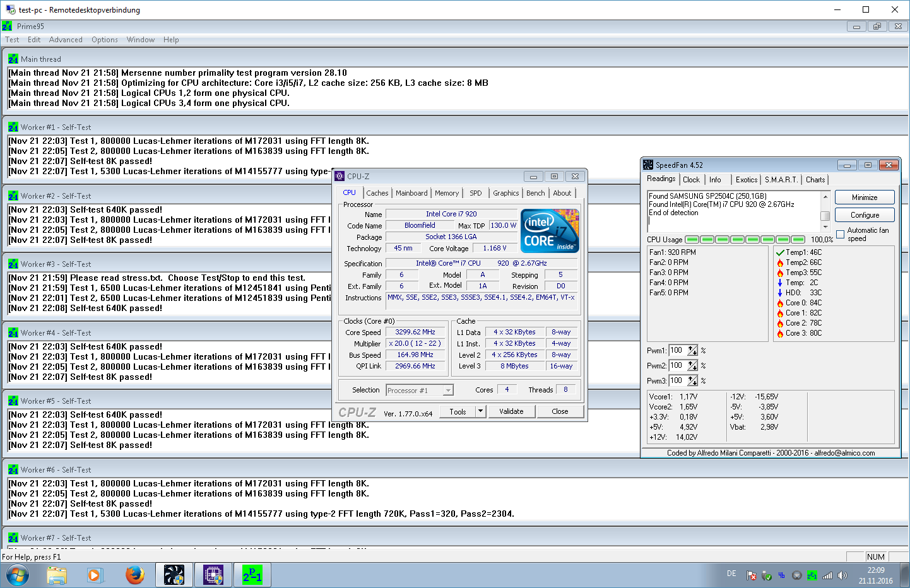Click the SpeedFan temperature 46 tray icon
Image resolution: width=910 pixels, height=588 pixels.
click(782, 575)
